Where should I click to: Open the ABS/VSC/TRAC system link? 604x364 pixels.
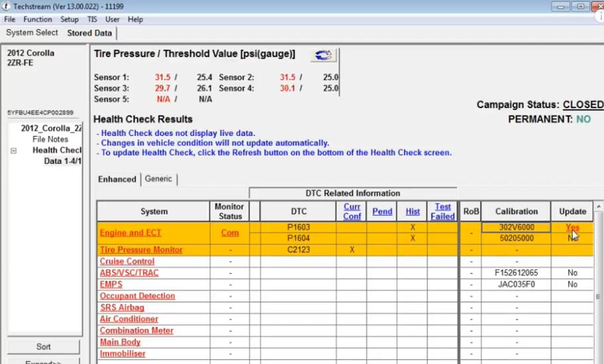pos(129,273)
